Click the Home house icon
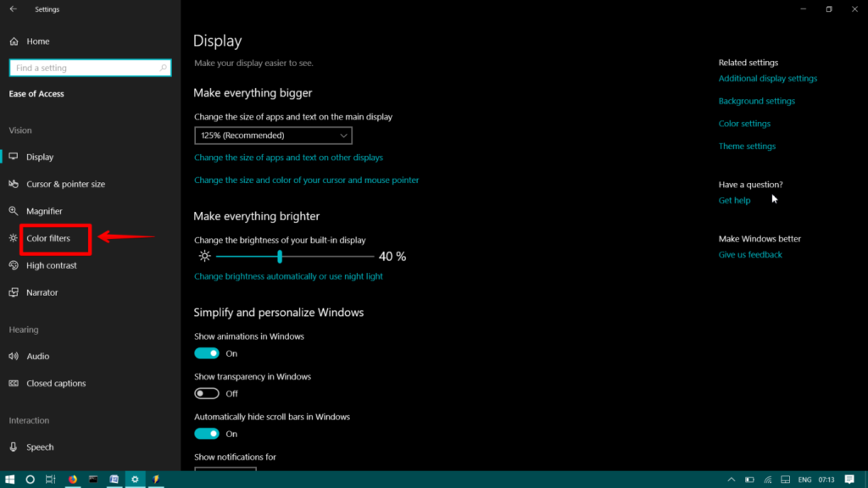 (14, 41)
